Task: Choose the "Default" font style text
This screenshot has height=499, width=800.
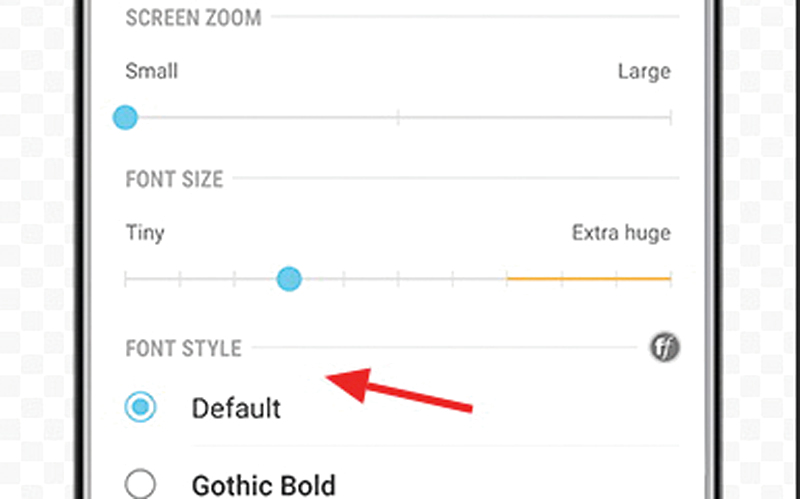Action: tap(236, 408)
